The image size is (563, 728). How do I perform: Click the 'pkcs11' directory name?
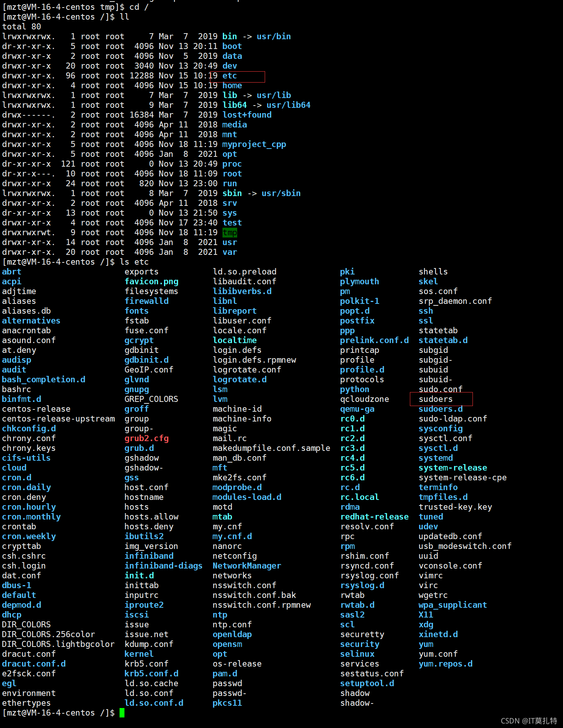pyautogui.click(x=227, y=703)
